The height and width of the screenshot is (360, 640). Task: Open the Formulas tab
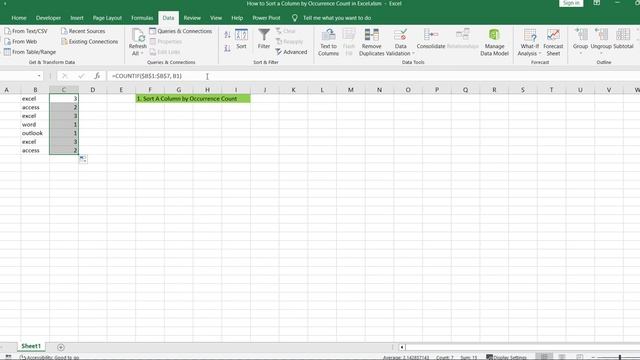[x=142, y=18]
